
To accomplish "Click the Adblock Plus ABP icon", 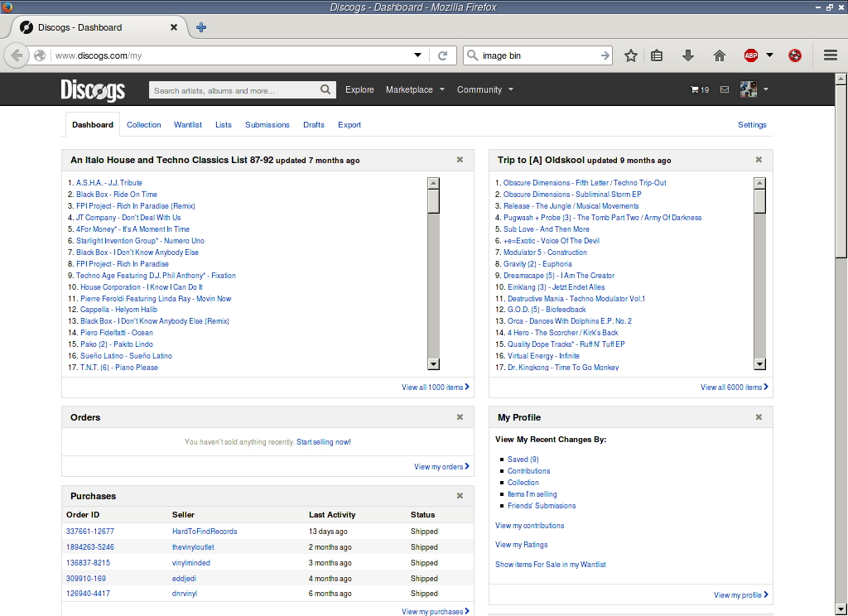I will (x=751, y=55).
